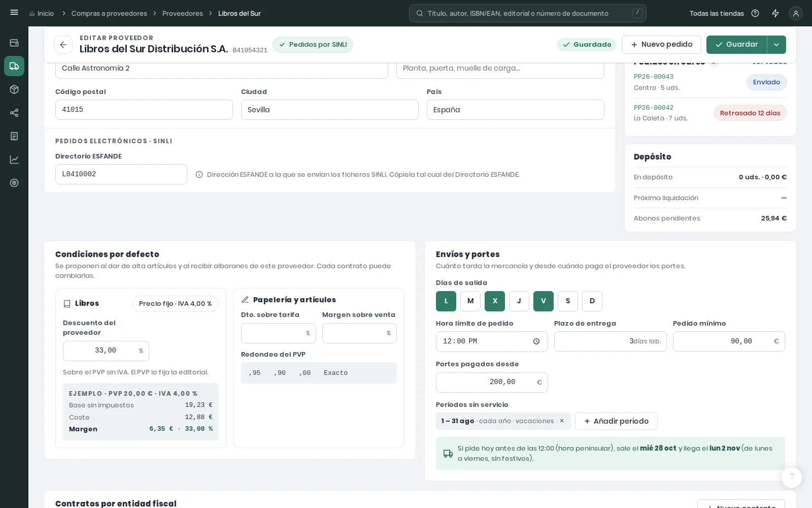The width and height of the screenshot is (812, 508).
Task: Open order PP26-00042
Action: 654,108
